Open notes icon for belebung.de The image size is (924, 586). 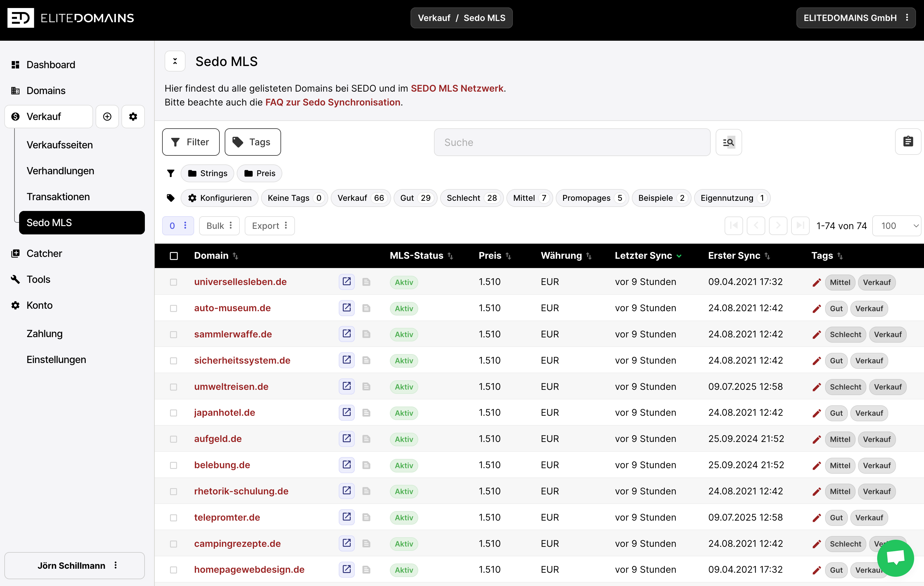[x=366, y=465]
